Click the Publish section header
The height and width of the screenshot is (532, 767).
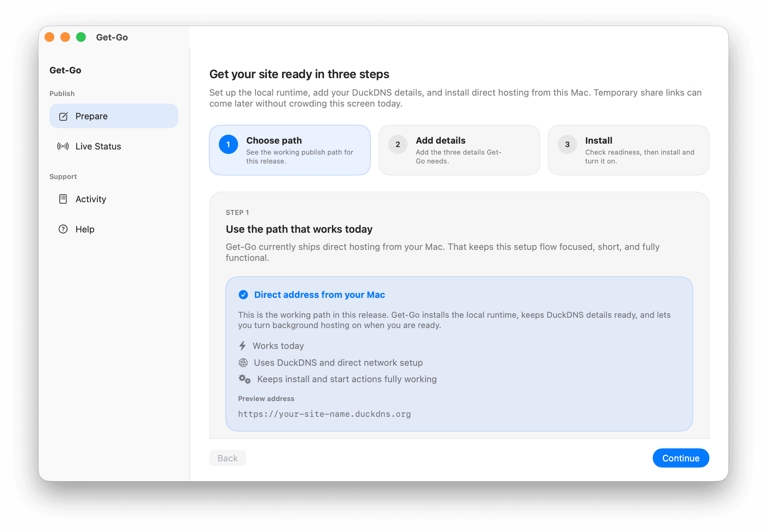point(62,94)
